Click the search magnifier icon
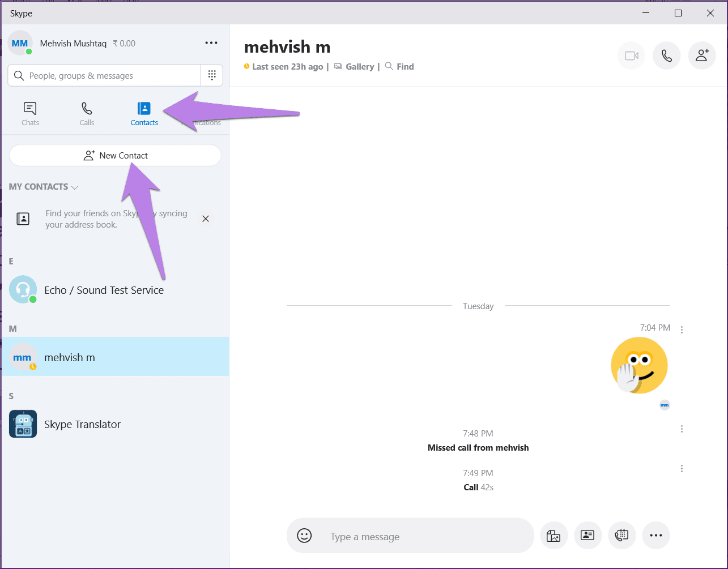 click(19, 75)
